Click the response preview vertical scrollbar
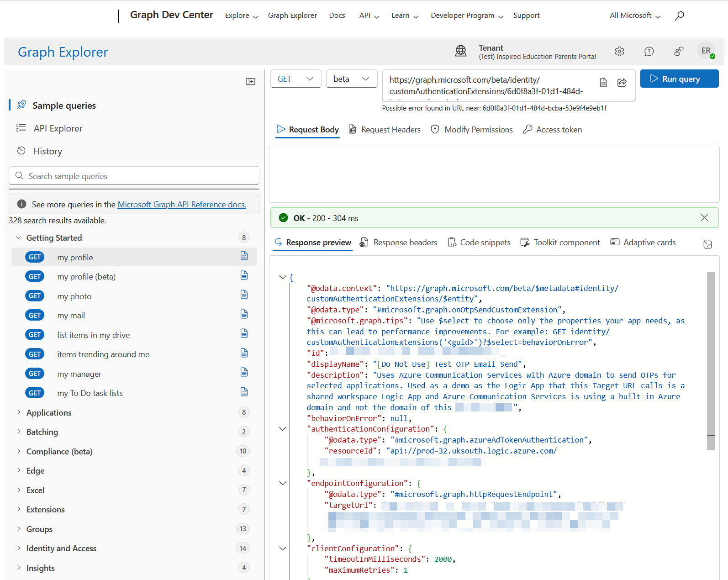 (x=711, y=361)
